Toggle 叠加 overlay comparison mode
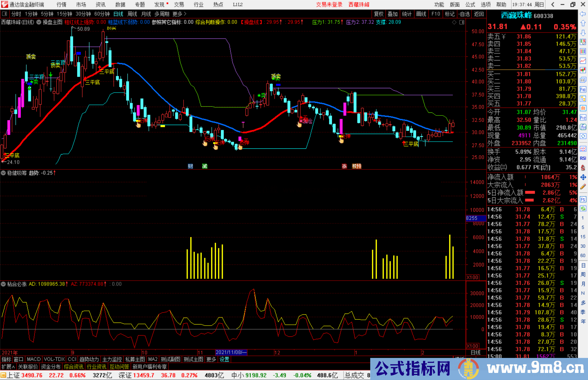This screenshot has height=380, width=588. pyautogui.click(x=393, y=14)
